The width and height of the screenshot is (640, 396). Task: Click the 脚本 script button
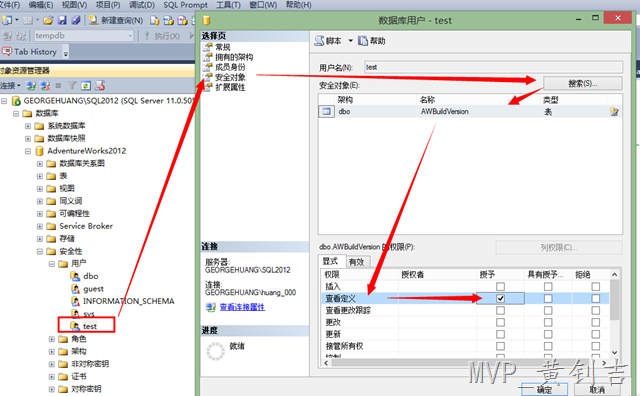click(328, 41)
